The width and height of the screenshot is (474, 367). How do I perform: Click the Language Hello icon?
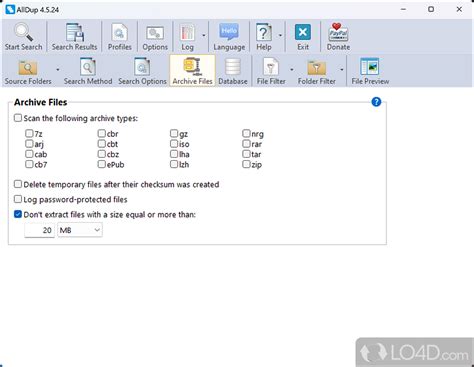click(x=229, y=32)
